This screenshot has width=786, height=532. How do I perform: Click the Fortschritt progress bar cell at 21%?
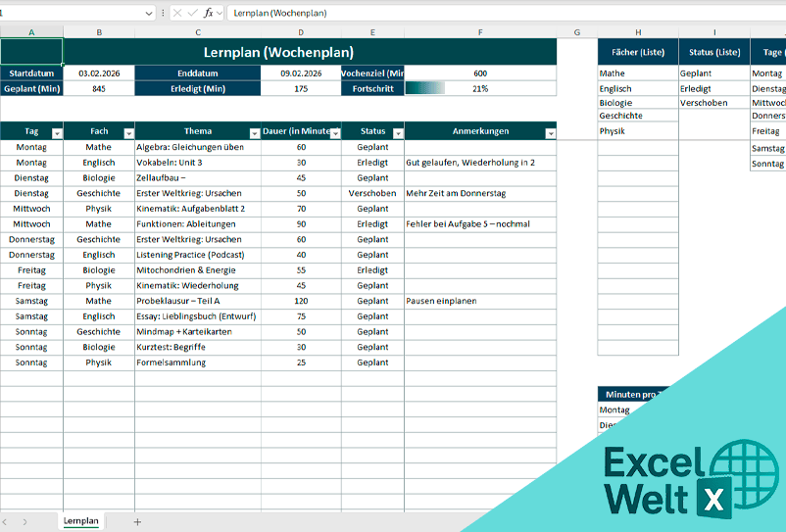tap(479, 88)
